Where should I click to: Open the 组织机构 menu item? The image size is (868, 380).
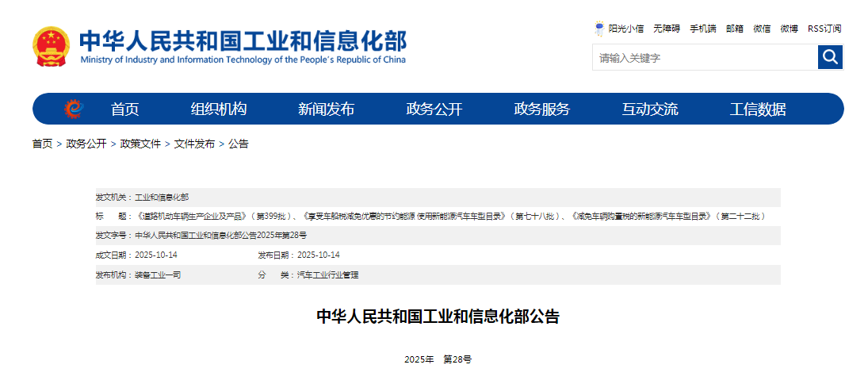219,109
